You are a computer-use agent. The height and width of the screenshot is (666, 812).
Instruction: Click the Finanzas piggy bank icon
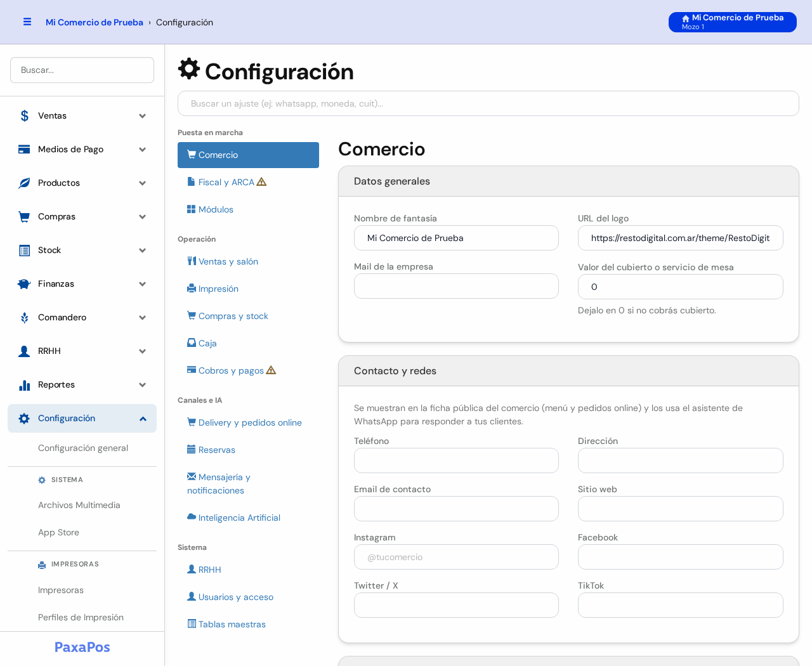click(24, 284)
